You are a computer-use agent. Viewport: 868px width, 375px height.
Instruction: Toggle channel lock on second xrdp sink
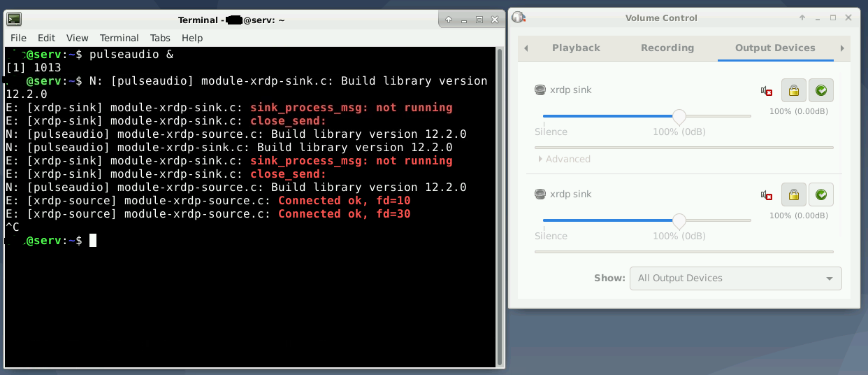click(793, 194)
